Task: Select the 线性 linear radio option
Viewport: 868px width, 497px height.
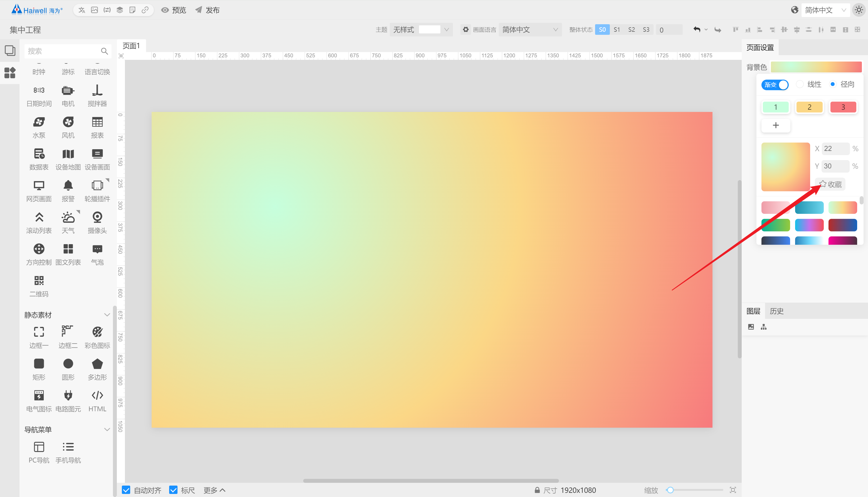Action: [x=800, y=84]
